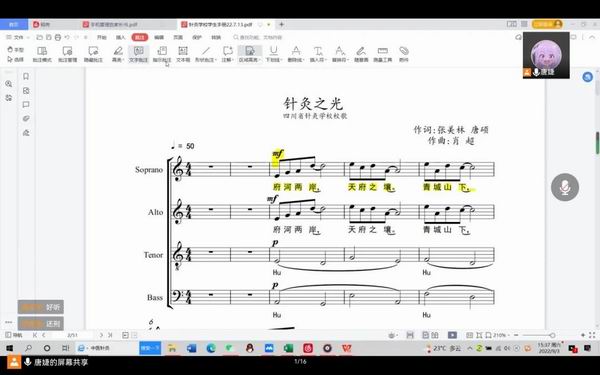Pick the strikethrough (删除线) tool
This screenshot has height=375, width=600.
[x=296, y=54]
